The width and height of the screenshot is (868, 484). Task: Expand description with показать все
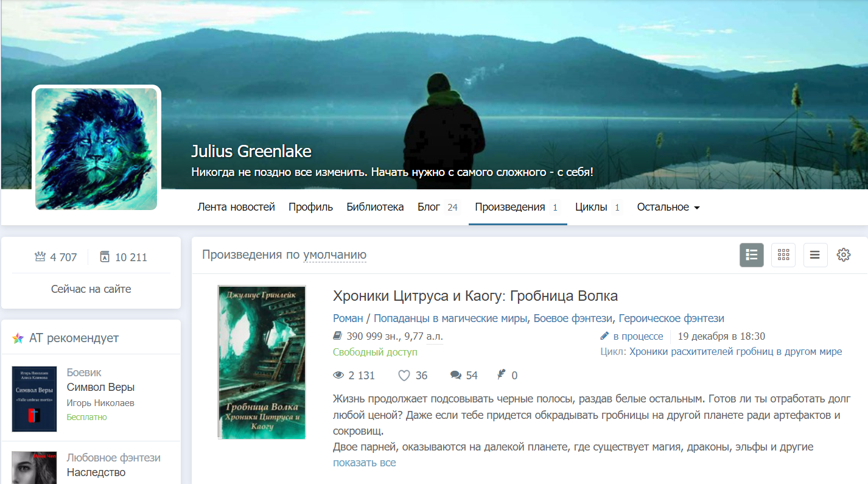coord(365,463)
